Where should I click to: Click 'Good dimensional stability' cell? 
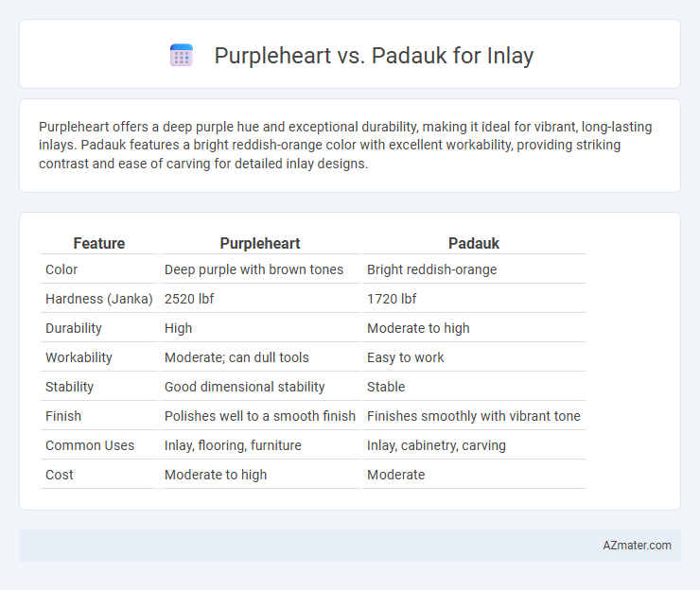(245, 387)
